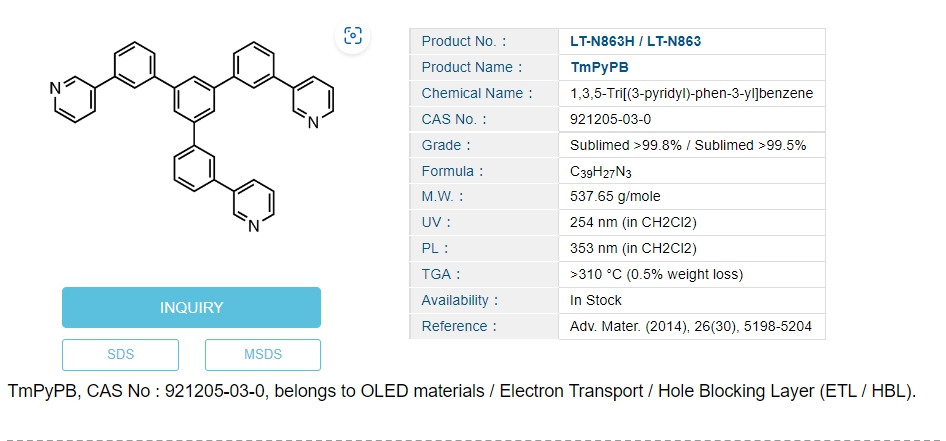Click CAS number 921205-03-0 in the table
946x441 pixels.
coord(610,119)
